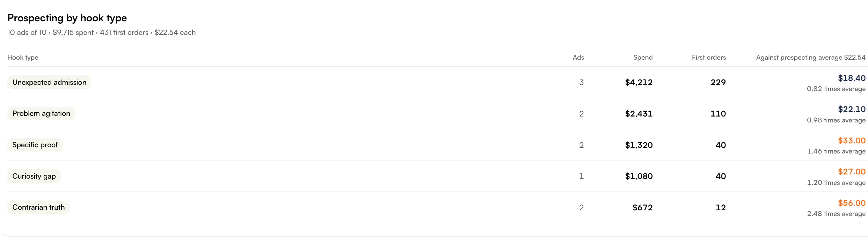Click the $22.10 Problem agitation cost

coord(852,109)
